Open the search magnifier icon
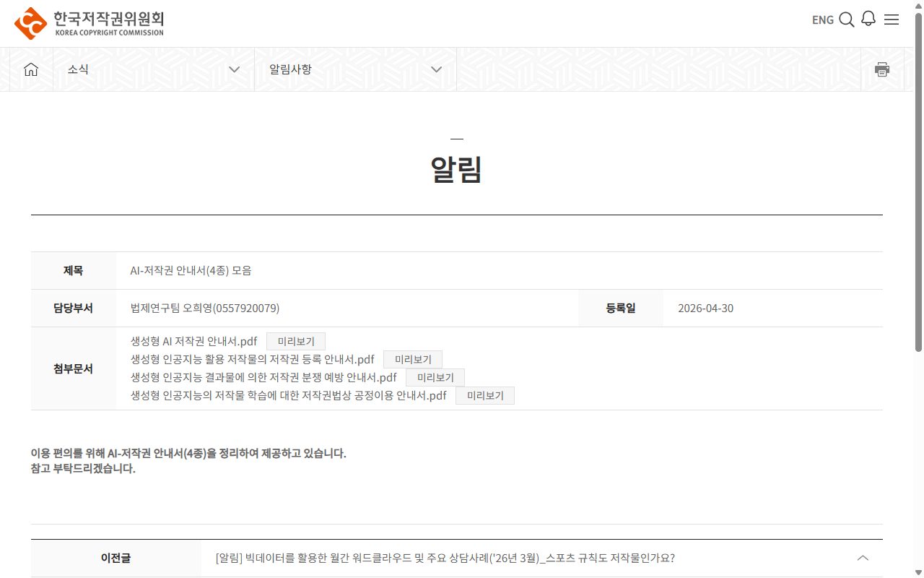Image resolution: width=924 pixels, height=578 pixels. pos(847,20)
